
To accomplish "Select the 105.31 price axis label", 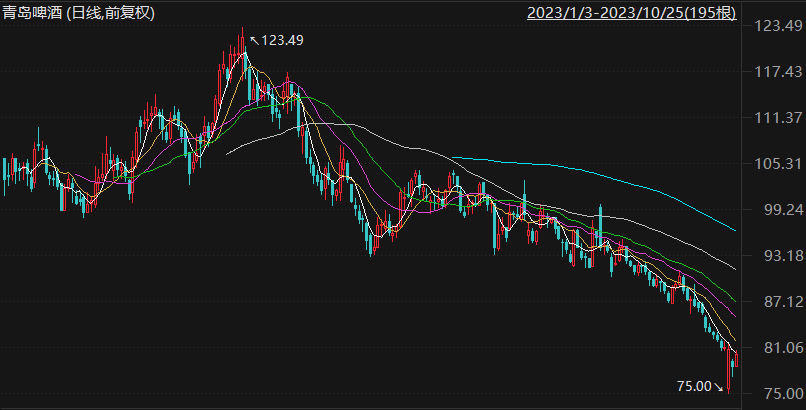I will tap(778, 163).
